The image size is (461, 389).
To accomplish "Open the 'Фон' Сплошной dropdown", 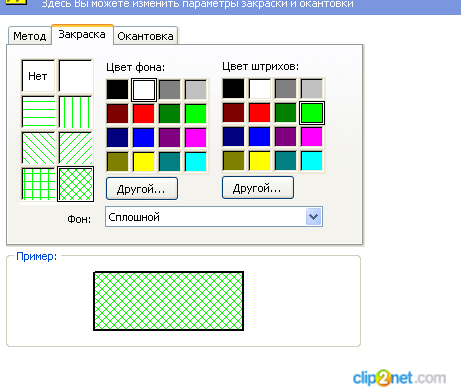I will pyautogui.click(x=313, y=217).
